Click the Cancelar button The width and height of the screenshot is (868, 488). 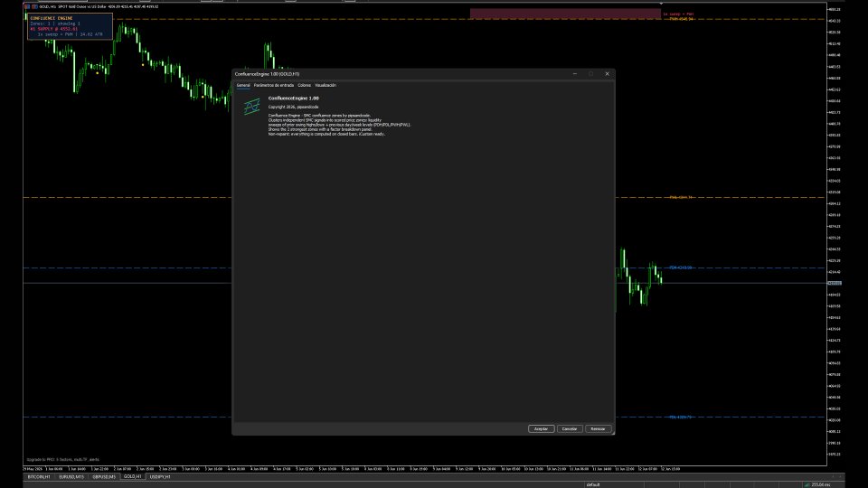pyautogui.click(x=569, y=428)
